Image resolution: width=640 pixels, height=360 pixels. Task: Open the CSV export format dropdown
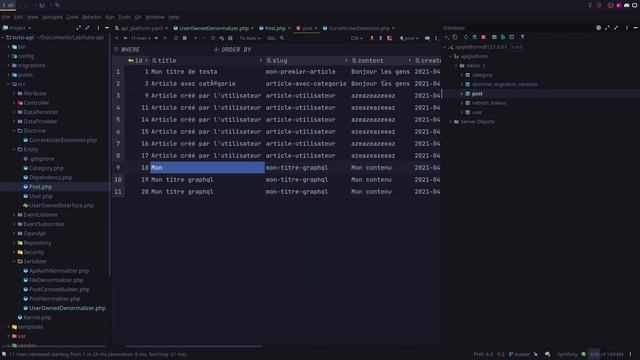[356, 38]
